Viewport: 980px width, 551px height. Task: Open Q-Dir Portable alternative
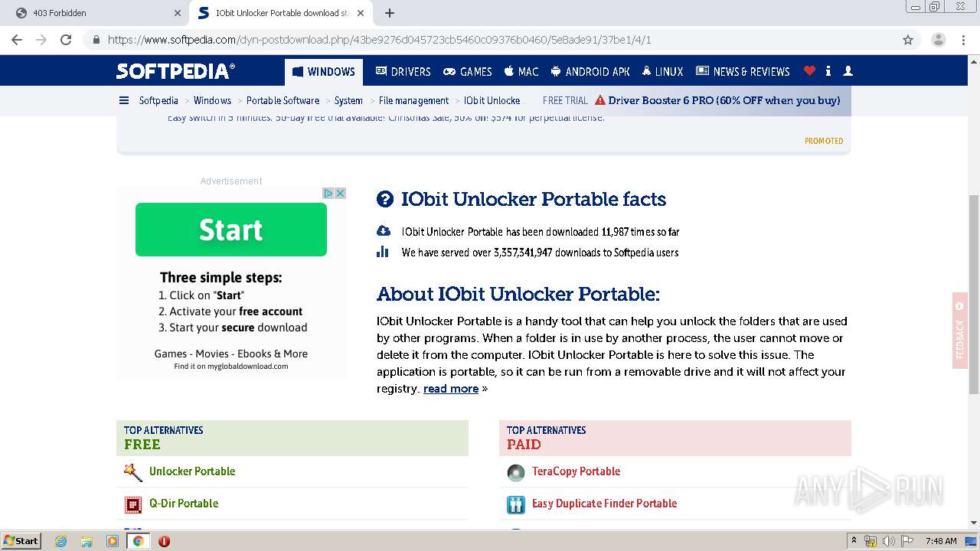tap(184, 504)
